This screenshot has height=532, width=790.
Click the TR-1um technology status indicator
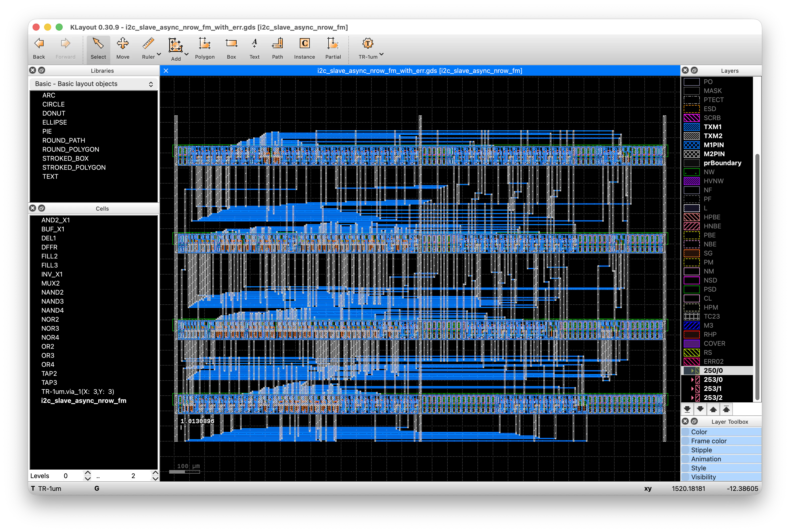pyautogui.click(x=46, y=489)
